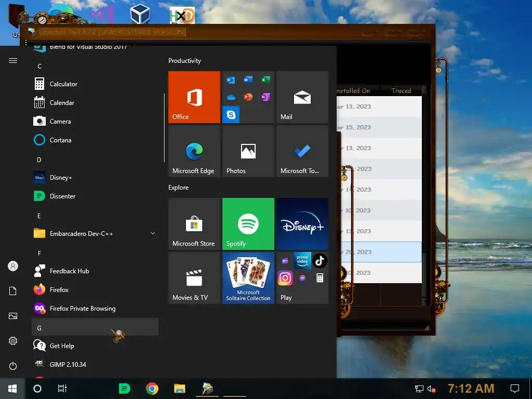Viewport: 532px width, 399px height.
Task: Open the Movies & TV tile
Action: [194, 278]
